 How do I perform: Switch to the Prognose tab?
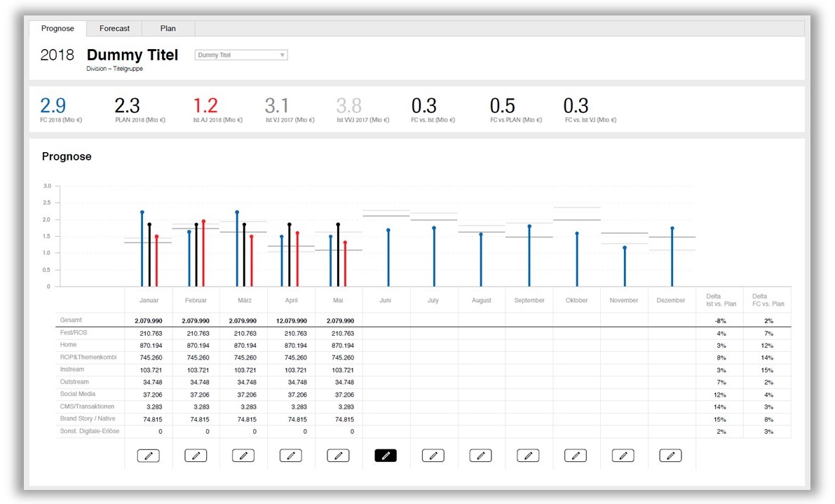[57, 29]
